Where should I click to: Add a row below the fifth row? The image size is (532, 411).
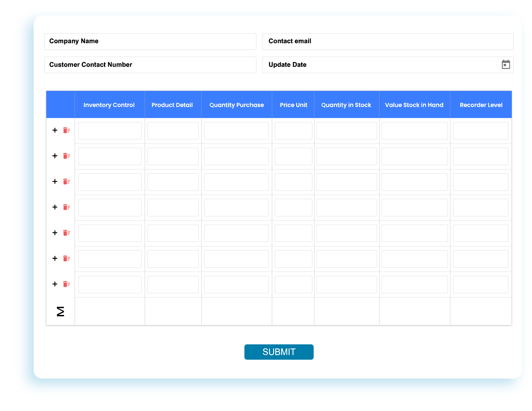(x=54, y=233)
